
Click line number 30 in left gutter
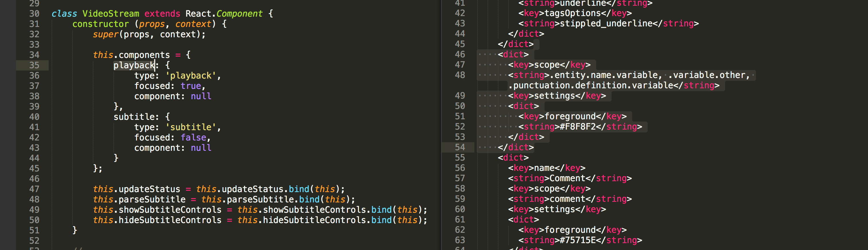[x=34, y=13]
